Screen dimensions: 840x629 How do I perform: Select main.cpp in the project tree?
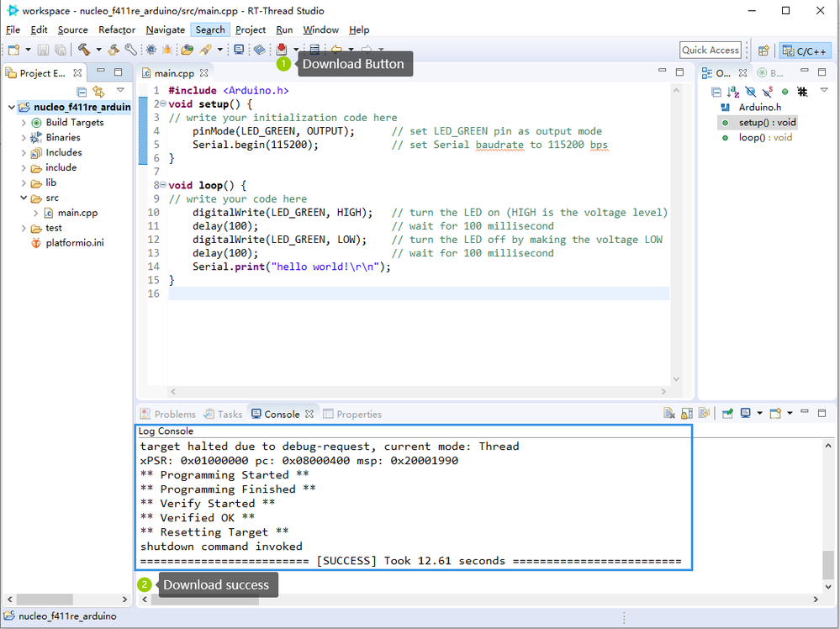click(77, 213)
